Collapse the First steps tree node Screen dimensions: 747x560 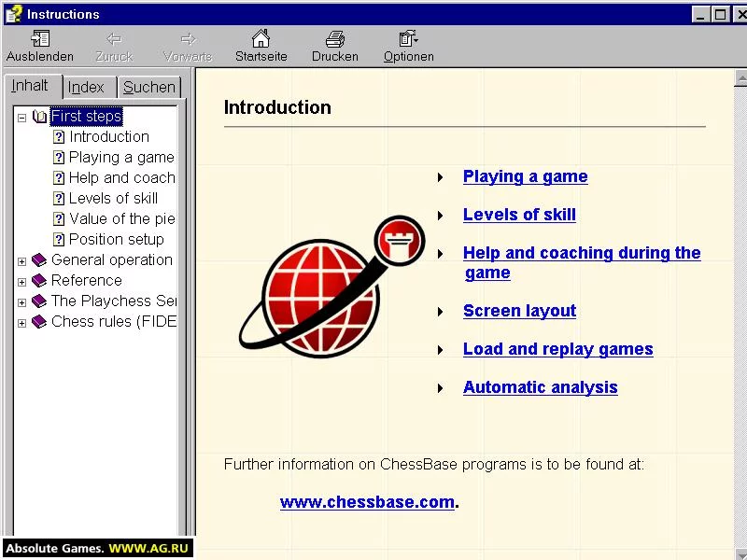click(x=21, y=118)
